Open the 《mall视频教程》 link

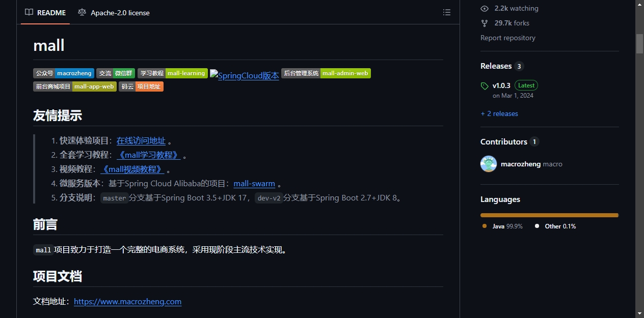[132, 169]
